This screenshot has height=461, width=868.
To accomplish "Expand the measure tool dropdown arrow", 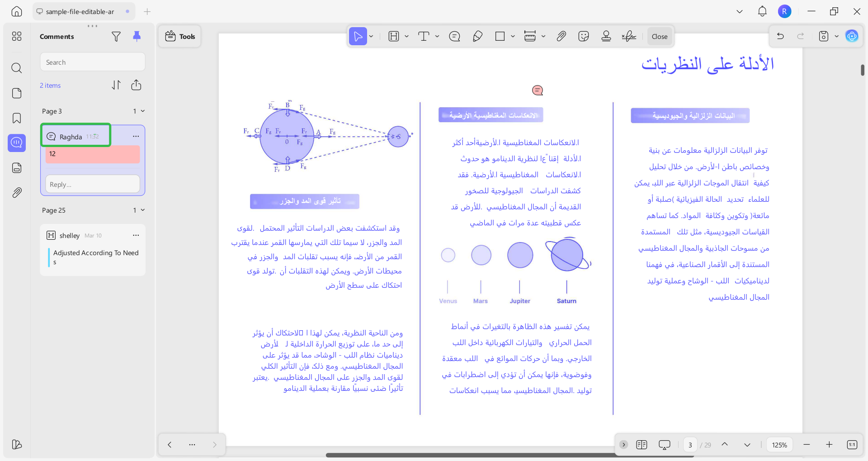I will click(x=543, y=37).
